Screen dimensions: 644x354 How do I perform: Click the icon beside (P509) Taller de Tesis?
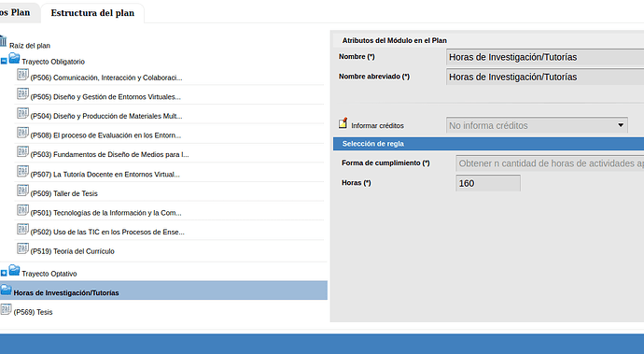click(x=22, y=191)
